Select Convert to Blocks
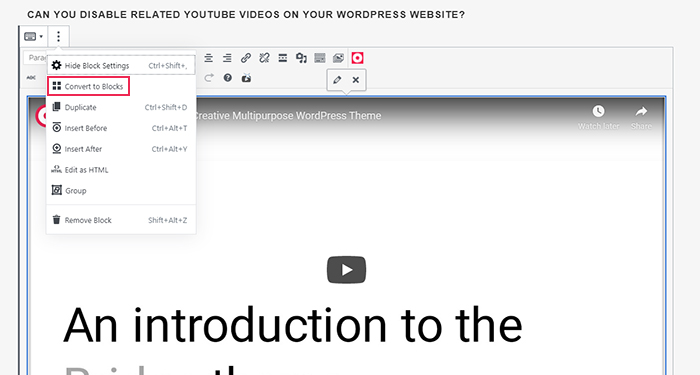The image size is (700, 375). (x=88, y=86)
